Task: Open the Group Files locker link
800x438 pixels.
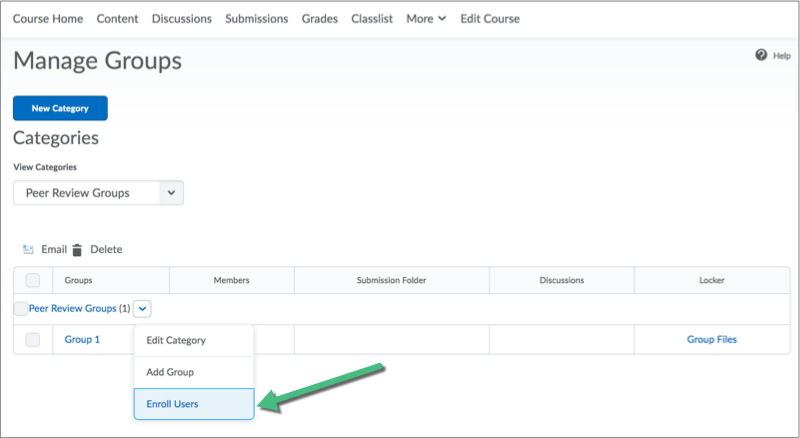Action: pyautogui.click(x=712, y=339)
